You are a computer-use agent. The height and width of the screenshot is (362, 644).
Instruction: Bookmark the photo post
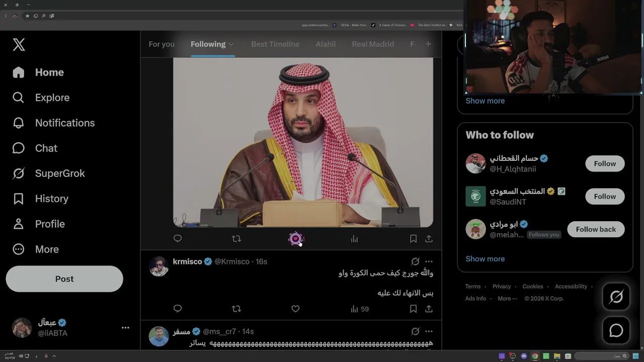point(413,239)
